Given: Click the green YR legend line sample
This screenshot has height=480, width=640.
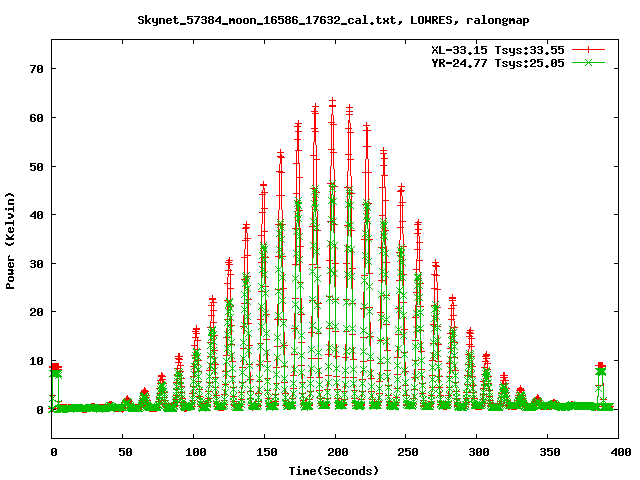Looking at the screenshot, I should pos(588,62).
